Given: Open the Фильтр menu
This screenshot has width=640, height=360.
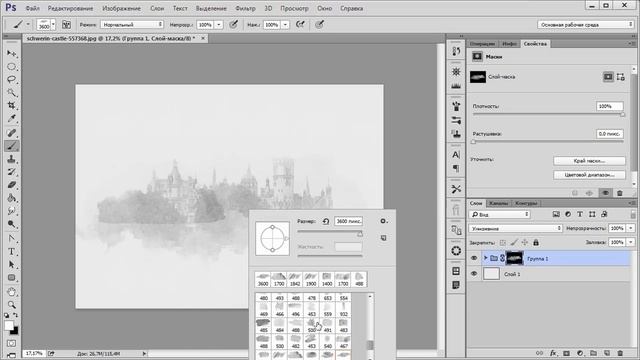Looking at the screenshot, I should pos(245,8).
